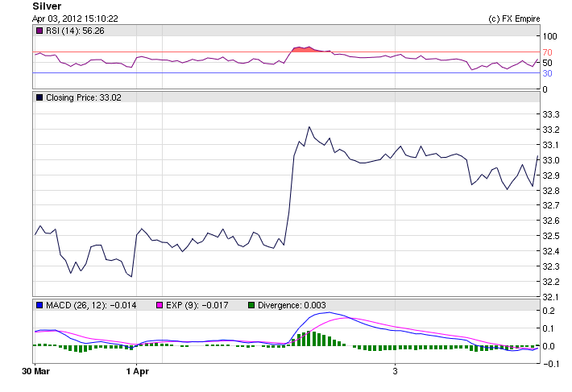Click the 'Divergence: 0.003' label
Screen dimensions: 572x392
[x=292, y=305]
